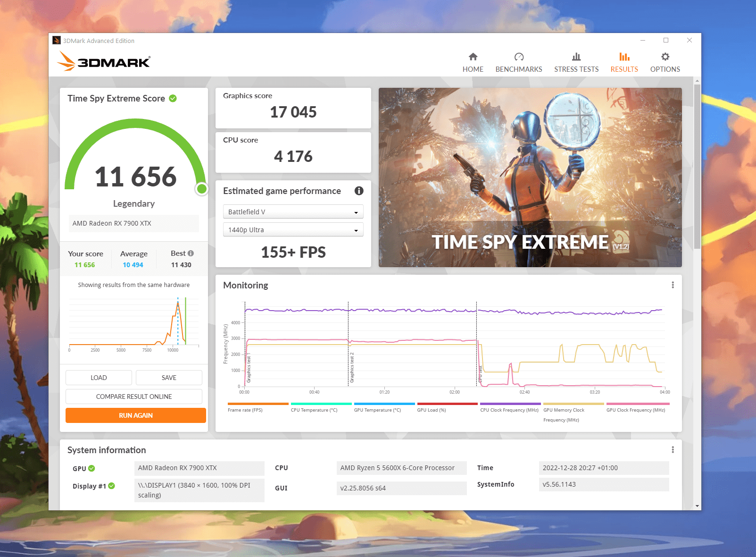756x557 pixels.
Task: Click the RUN AGAIN button
Action: 136,415
